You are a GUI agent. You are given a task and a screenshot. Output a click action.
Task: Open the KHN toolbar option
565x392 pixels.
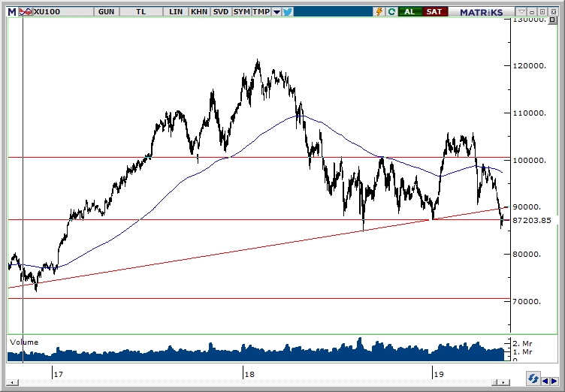(x=199, y=12)
